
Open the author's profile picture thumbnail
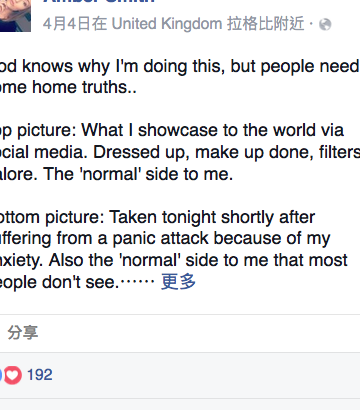point(15,16)
